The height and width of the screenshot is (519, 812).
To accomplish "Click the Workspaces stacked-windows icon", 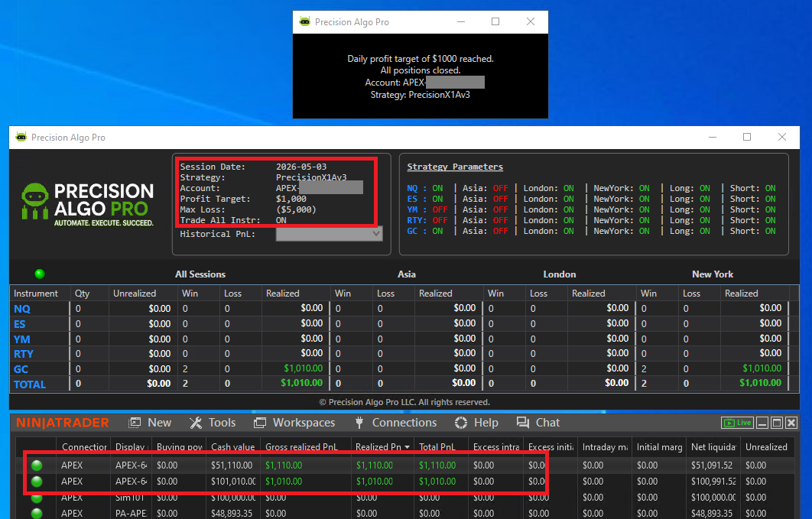I will (260, 423).
